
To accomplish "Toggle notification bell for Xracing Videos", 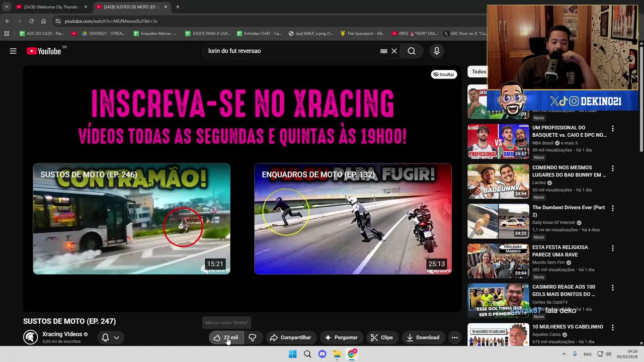I will pos(105,337).
